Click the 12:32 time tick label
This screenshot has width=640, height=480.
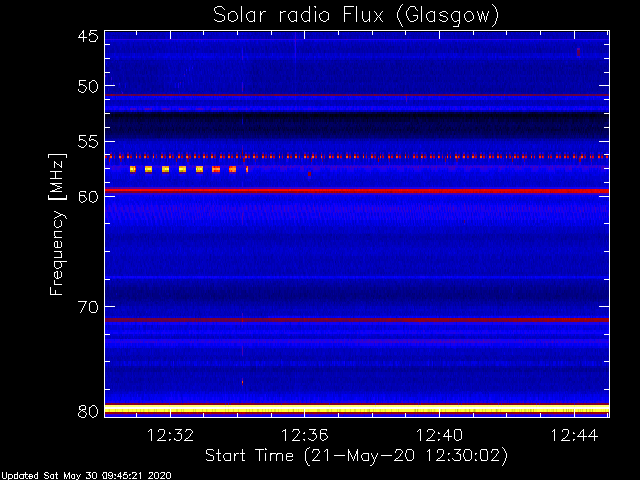click(170, 435)
